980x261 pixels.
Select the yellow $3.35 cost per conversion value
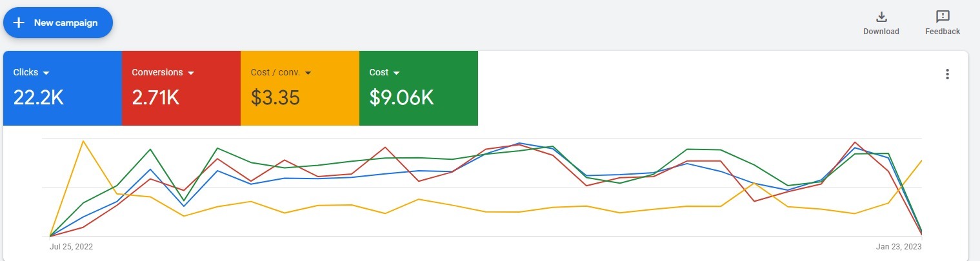(x=275, y=97)
